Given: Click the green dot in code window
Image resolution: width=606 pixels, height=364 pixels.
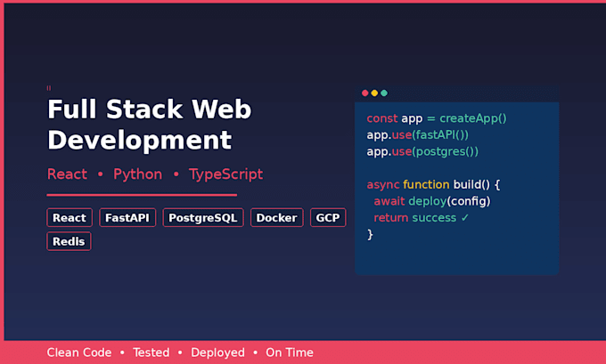Looking at the screenshot, I should pyautogui.click(x=384, y=93).
